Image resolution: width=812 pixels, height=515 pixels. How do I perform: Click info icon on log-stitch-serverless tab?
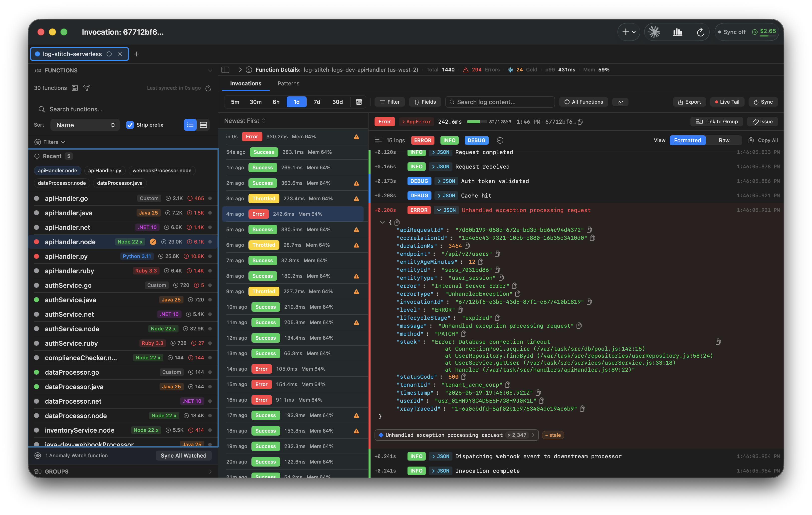tap(109, 54)
